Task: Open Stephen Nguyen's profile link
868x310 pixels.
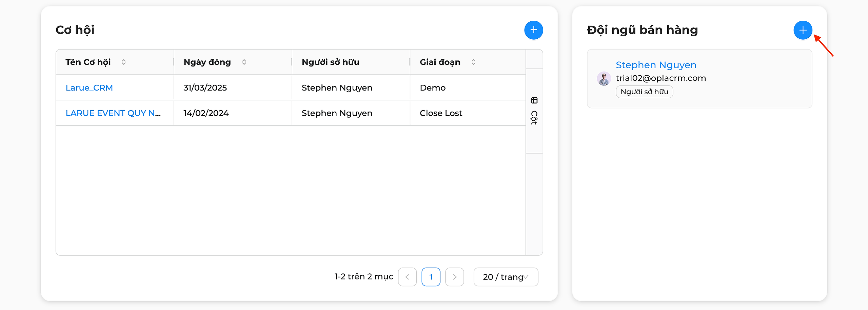Action: pos(656,65)
